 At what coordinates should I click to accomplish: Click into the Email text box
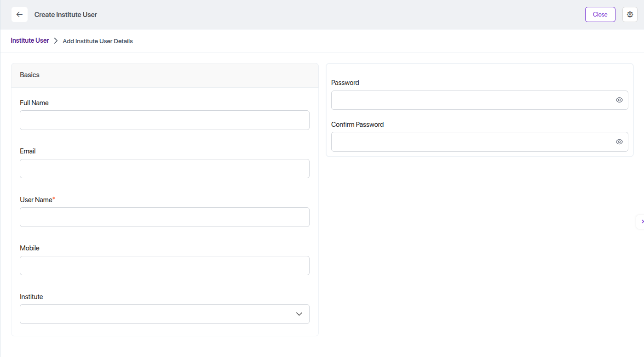pos(164,169)
